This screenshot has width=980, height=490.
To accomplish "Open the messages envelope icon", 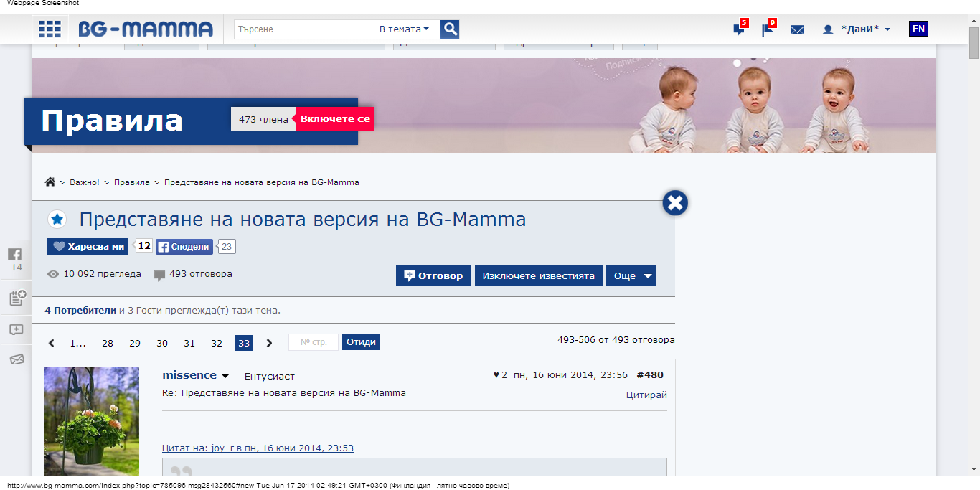I will click(x=797, y=29).
